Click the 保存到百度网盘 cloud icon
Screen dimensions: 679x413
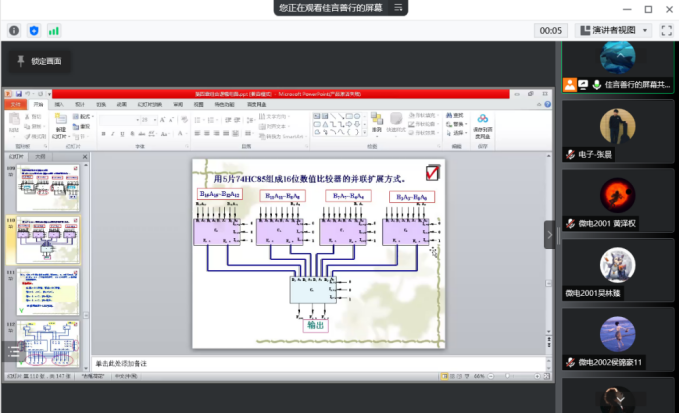pyautogui.click(x=482, y=121)
